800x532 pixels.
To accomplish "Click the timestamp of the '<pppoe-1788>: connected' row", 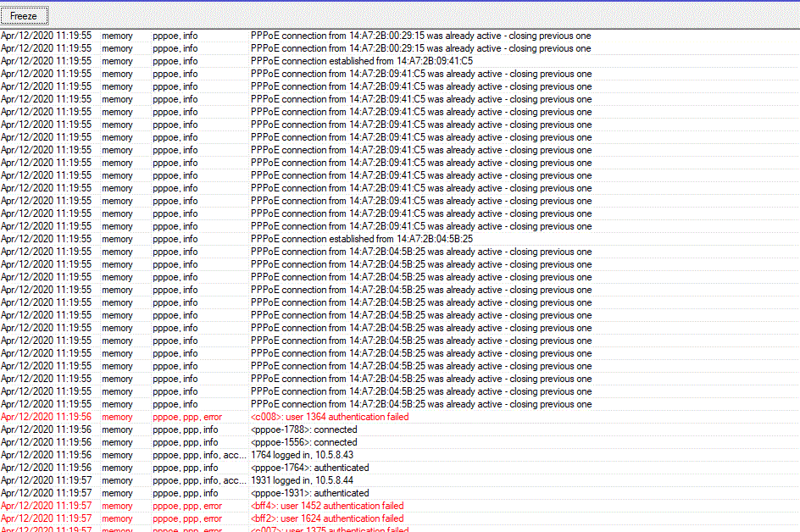I will [47, 429].
